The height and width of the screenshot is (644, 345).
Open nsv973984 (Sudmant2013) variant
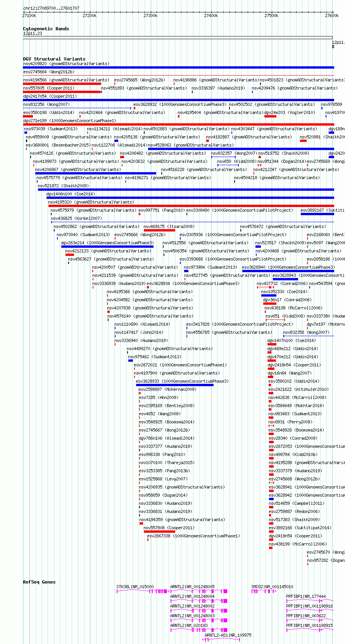(210, 267)
